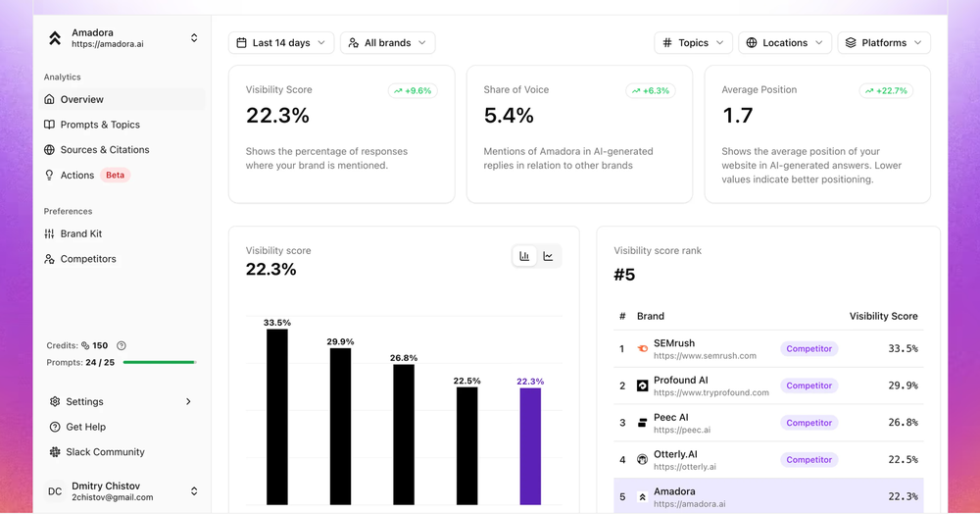Expand the Settings submenu arrow
980x514 pixels.
click(x=188, y=401)
